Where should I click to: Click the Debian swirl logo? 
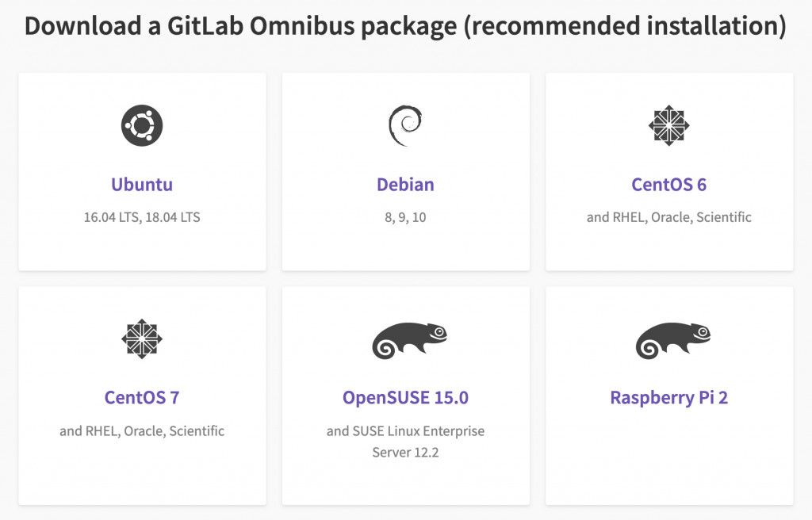point(405,125)
